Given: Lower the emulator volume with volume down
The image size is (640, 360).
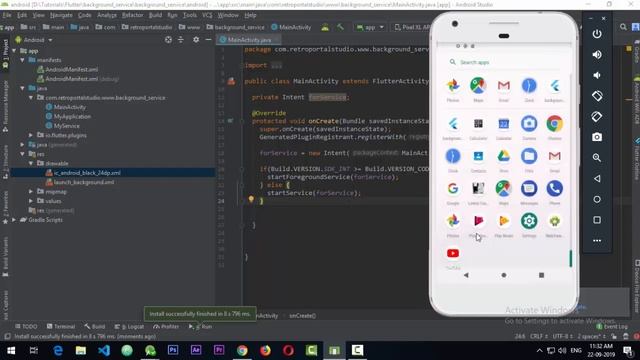Looking at the screenshot, I should pyautogui.click(x=597, y=76).
